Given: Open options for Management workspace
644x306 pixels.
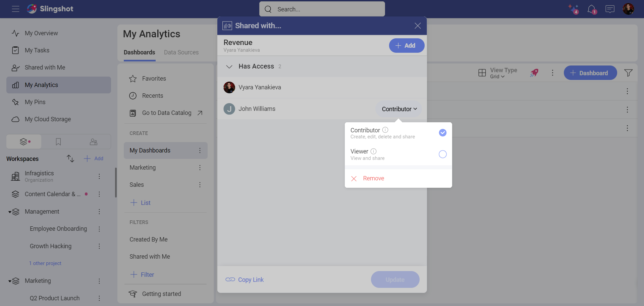Looking at the screenshot, I should pyautogui.click(x=99, y=212).
